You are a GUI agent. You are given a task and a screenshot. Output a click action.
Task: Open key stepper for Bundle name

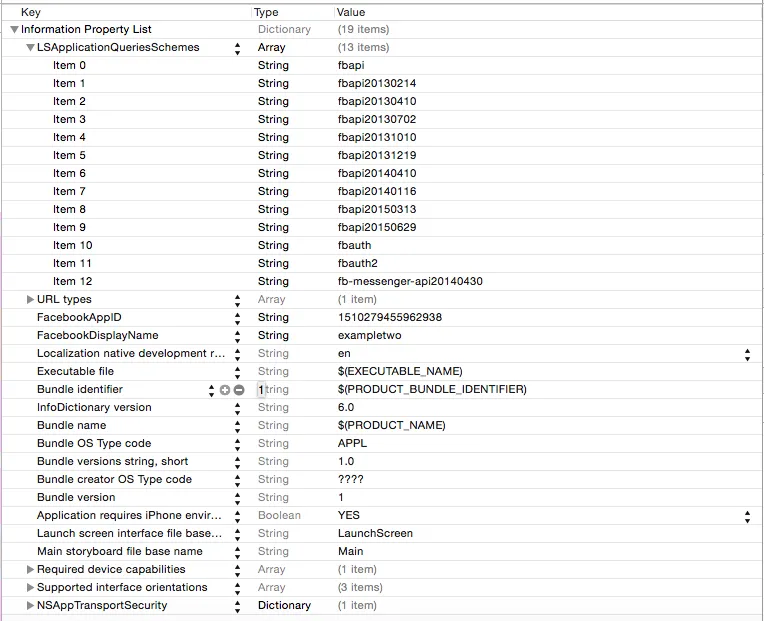[x=237, y=426]
